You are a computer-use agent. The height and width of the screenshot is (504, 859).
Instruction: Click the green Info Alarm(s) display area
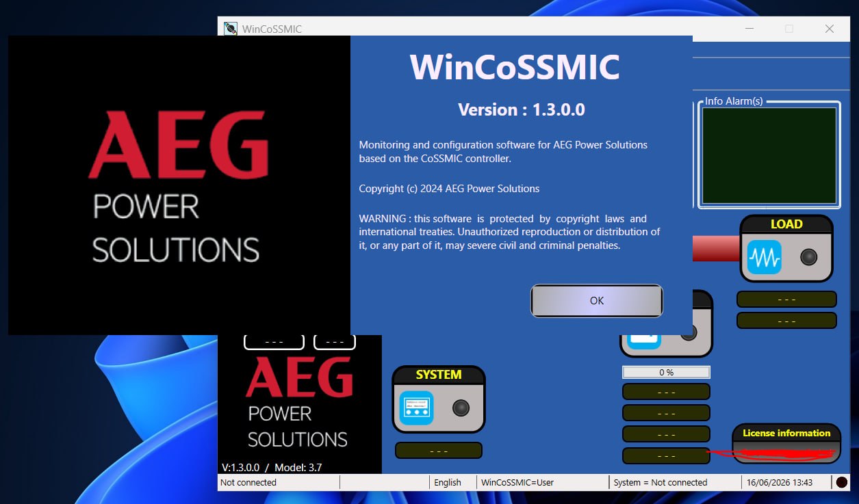[769, 156]
